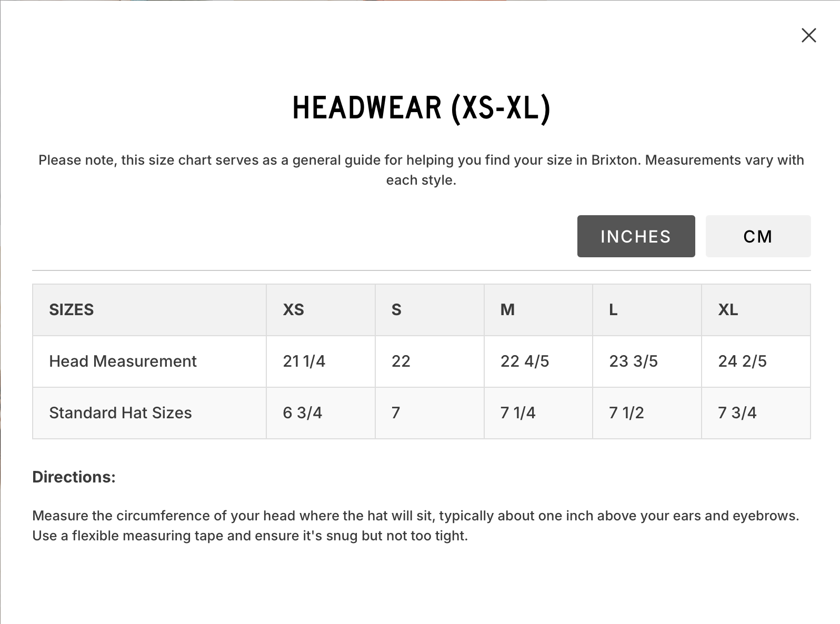Click the 7 1/4 hat size cell
Screen dimensions: 840x624
[x=518, y=413]
